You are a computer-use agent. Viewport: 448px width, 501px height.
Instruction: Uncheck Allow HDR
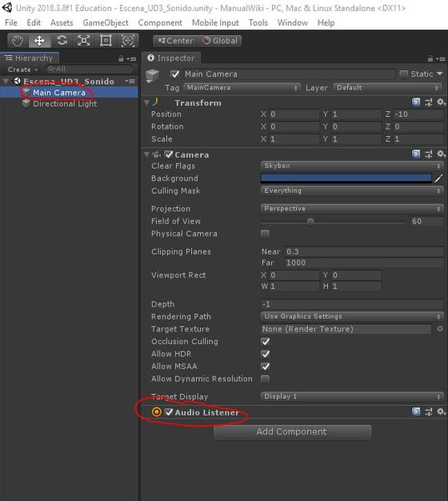pyautogui.click(x=265, y=354)
